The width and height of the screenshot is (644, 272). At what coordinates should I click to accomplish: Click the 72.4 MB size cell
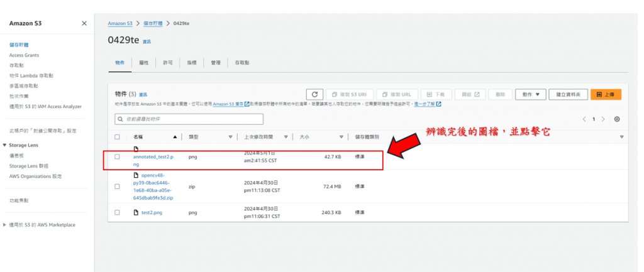(332, 187)
